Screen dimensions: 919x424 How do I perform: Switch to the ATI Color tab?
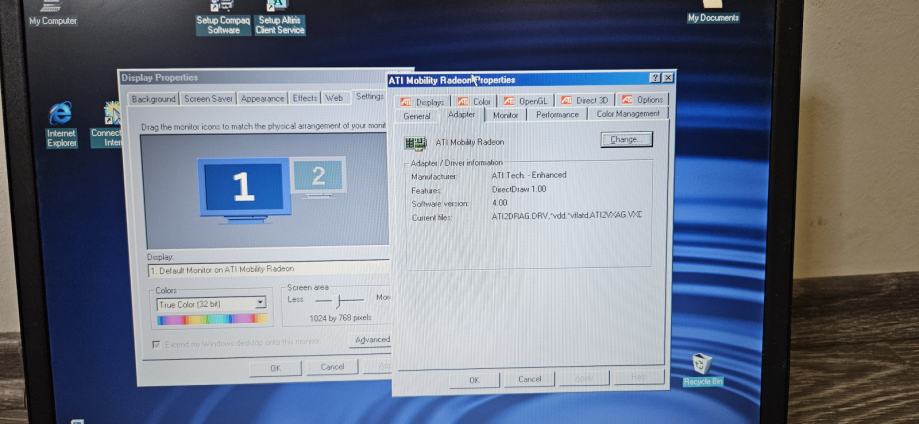[x=475, y=101]
